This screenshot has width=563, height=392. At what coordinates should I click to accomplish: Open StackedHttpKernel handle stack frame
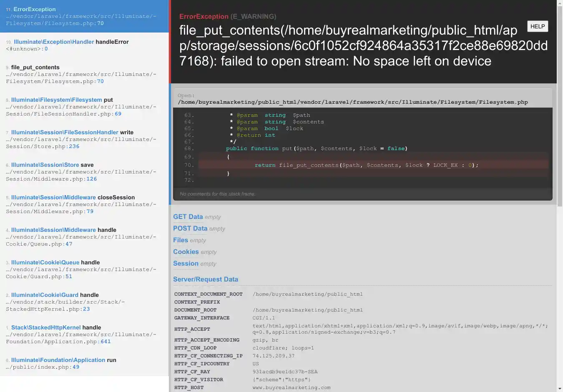[x=83, y=334]
